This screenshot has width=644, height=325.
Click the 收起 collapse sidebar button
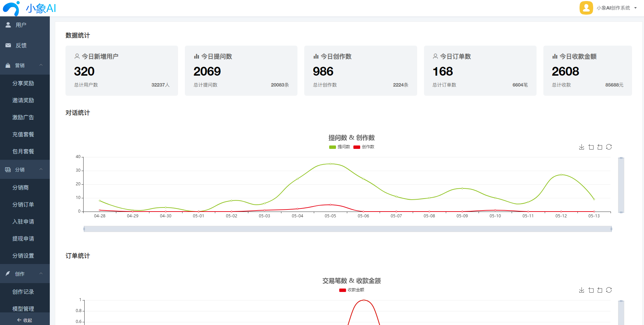click(x=25, y=320)
